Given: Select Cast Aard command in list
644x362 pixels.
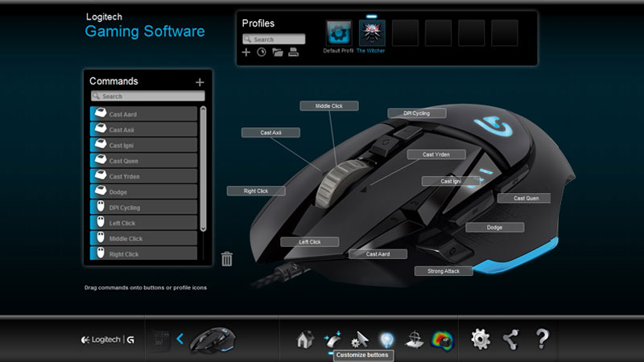Looking at the screenshot, I should pos(144,113).
